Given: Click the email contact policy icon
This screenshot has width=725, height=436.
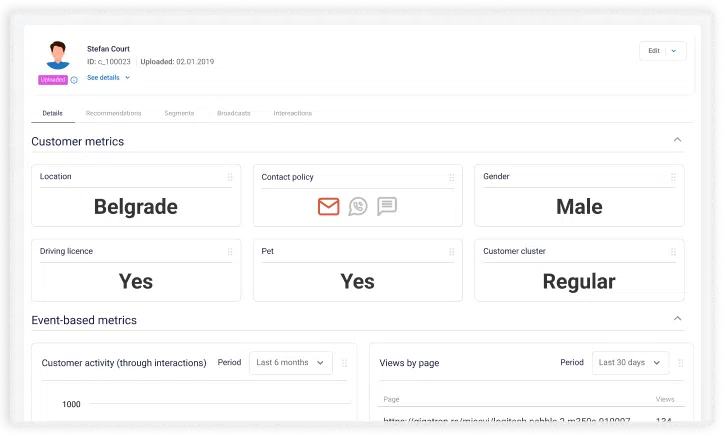Looking at the screenshot, I should [x=329, y=207].
